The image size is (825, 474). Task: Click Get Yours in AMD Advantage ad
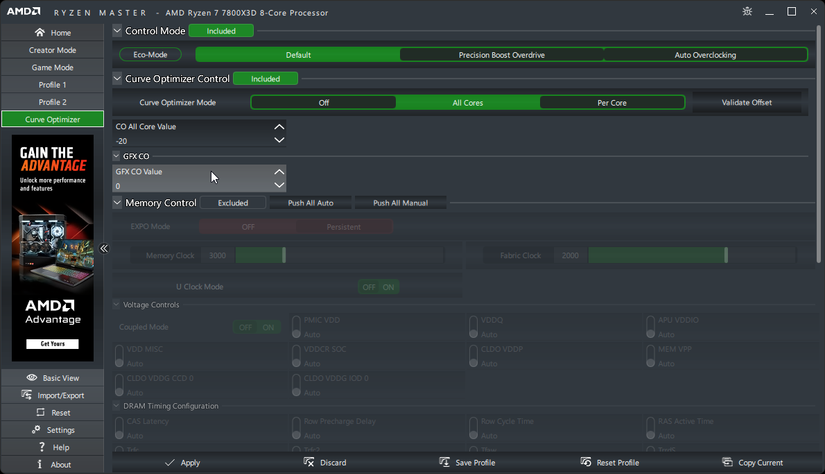point(53,344)
